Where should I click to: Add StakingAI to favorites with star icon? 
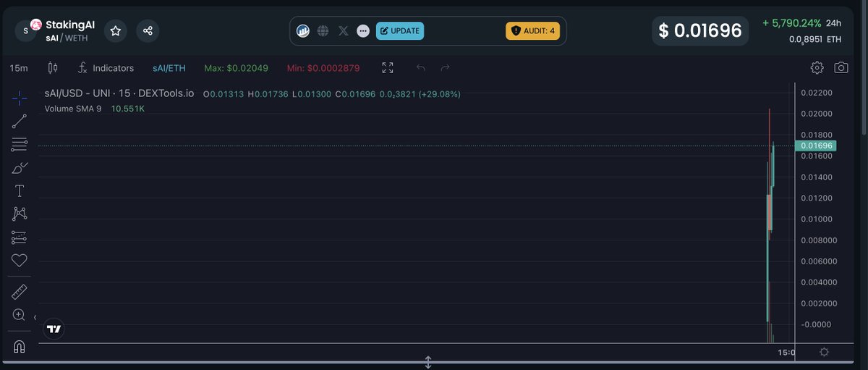coord(116,30)
